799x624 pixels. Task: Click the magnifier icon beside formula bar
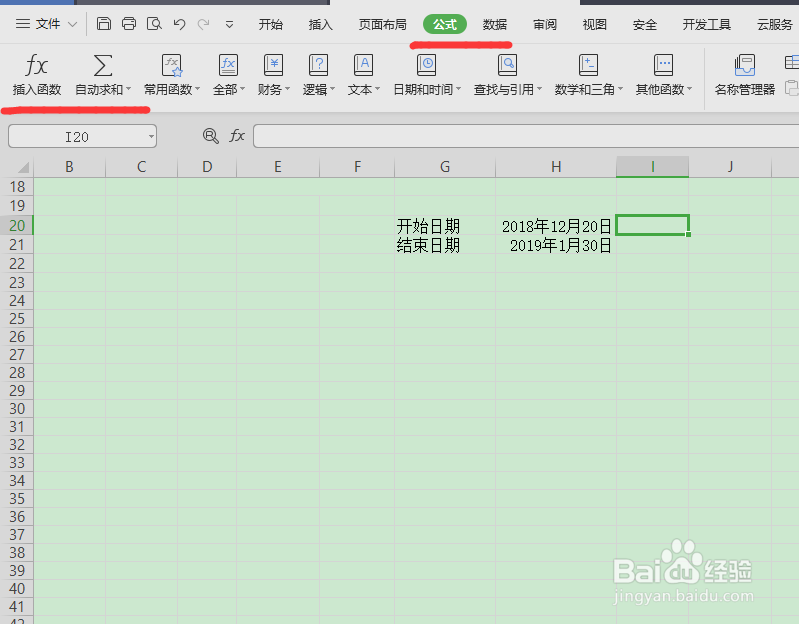point(210,136)
